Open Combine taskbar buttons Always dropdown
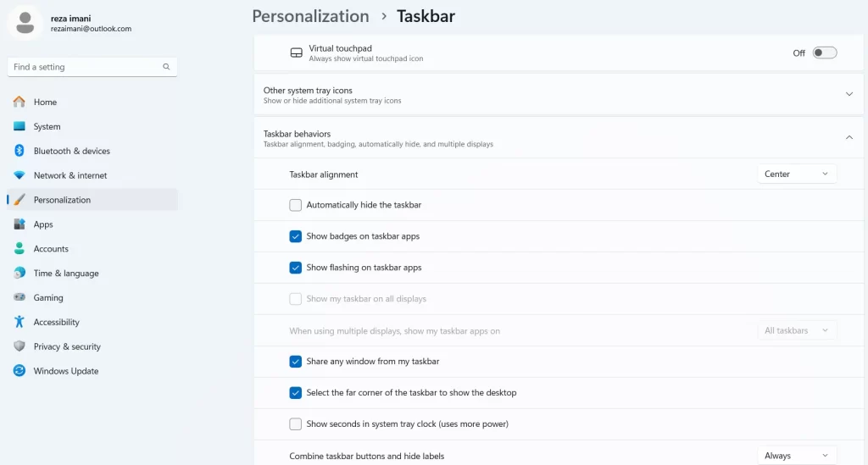The height and width of the screenshot is (465, 868). click(x=797, y=456)
